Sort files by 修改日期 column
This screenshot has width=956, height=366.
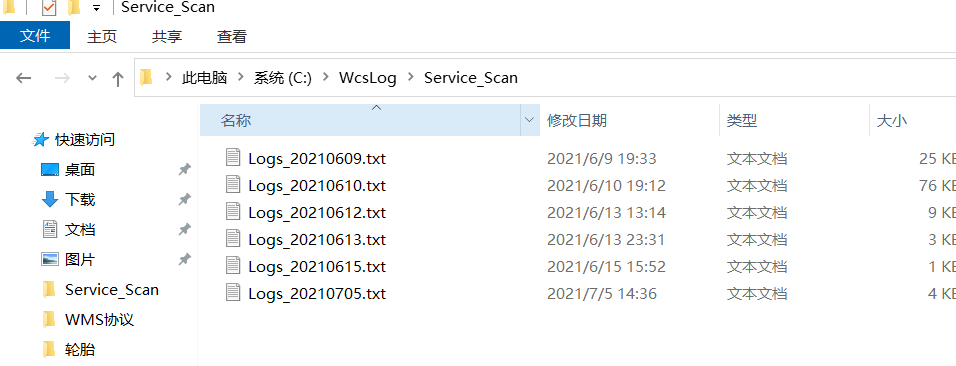click(x=577, y=121)
